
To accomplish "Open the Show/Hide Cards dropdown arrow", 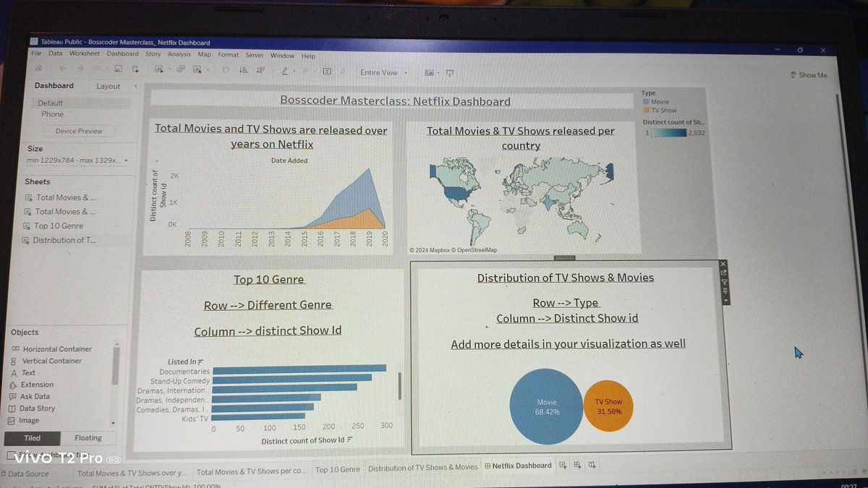I will (x=438, y=72).
